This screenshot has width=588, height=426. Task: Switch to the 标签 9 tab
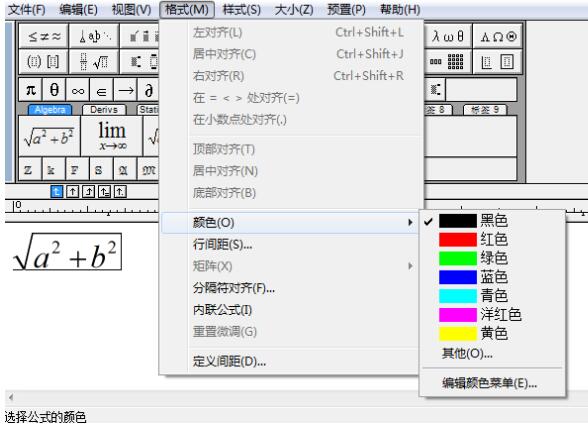(x=484, y=110)
